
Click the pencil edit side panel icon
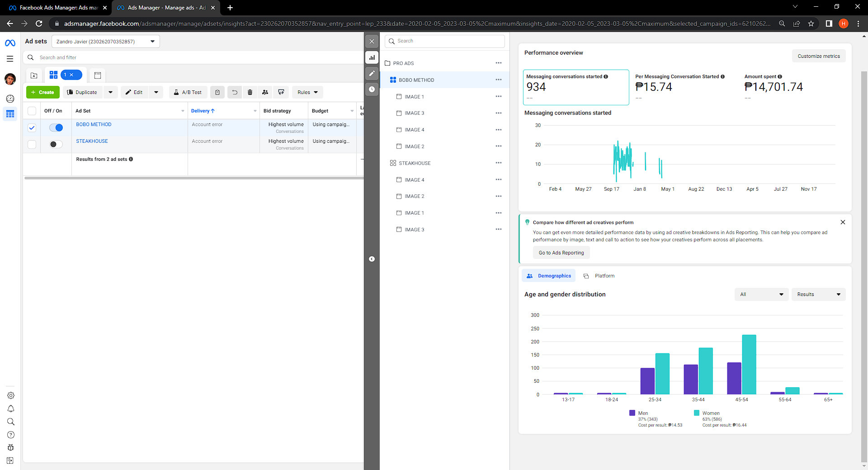372,73
